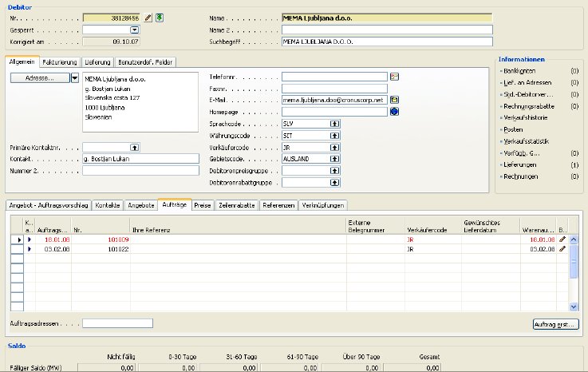This screenshot has height=372, width=588.
Task: Click the Name field with MEMA Ljubljana d.o.o.
Action: [387, 18]
